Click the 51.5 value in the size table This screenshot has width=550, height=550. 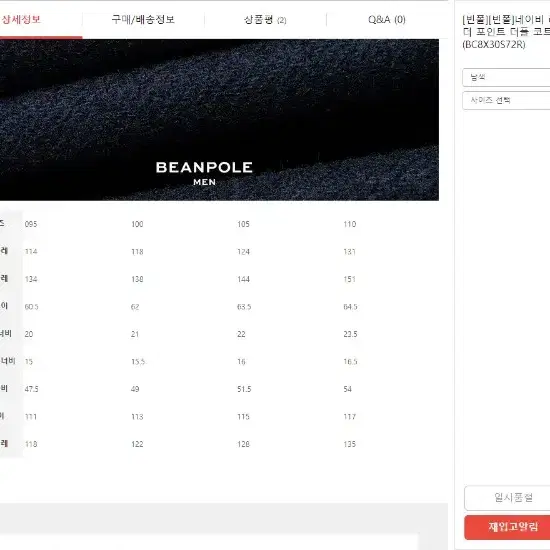click(244, 389)
